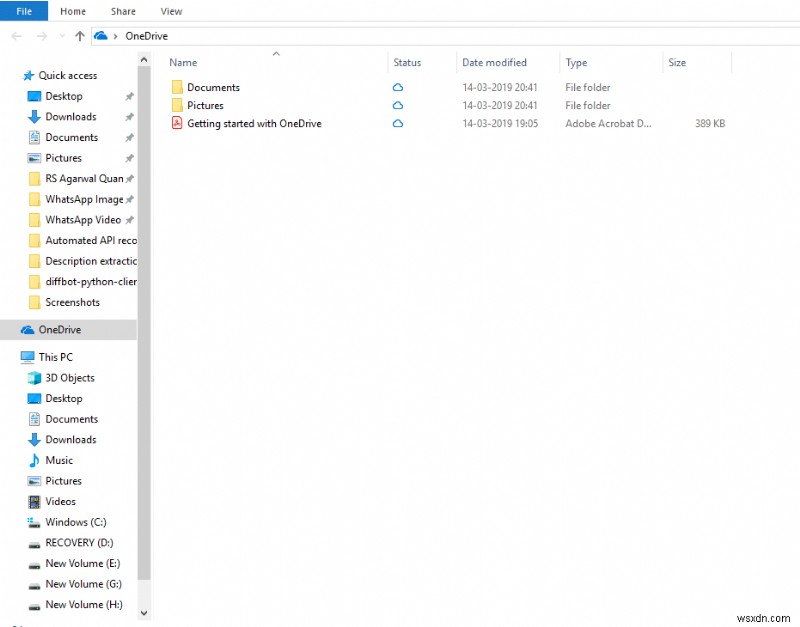Select Downloads in the Quick access sidebar
Viewport: 800px width, 627px height.
68,116
